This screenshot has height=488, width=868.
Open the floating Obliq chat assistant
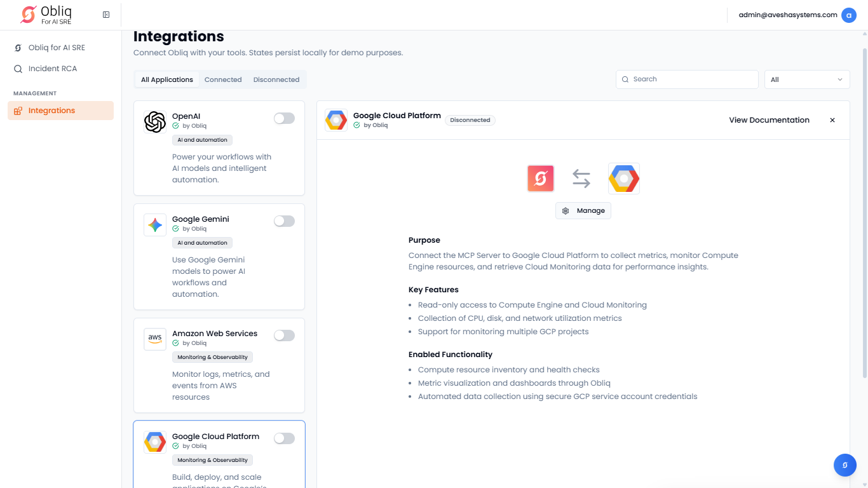click(x=844, y=465)
